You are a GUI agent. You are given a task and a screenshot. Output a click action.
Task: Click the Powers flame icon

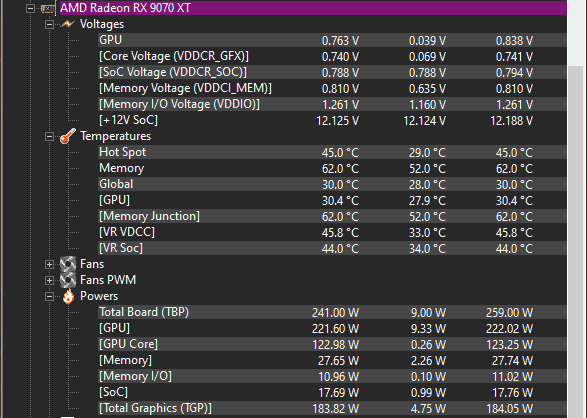click(x=69, y=296)
